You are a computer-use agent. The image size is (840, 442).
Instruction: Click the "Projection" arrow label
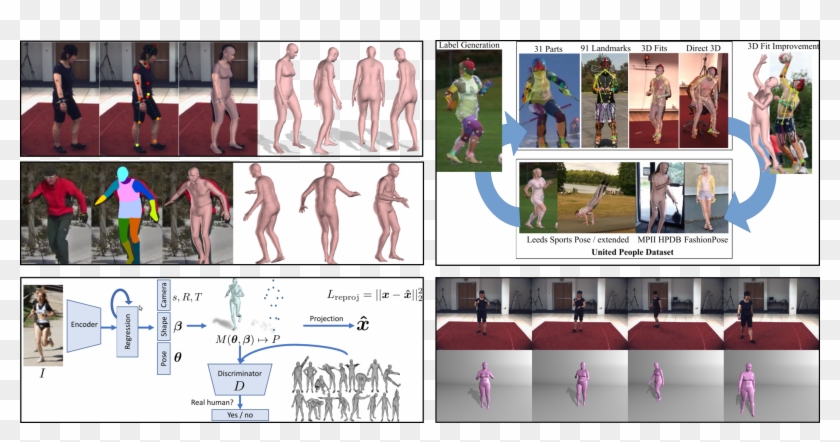click(x=326, y=319)
